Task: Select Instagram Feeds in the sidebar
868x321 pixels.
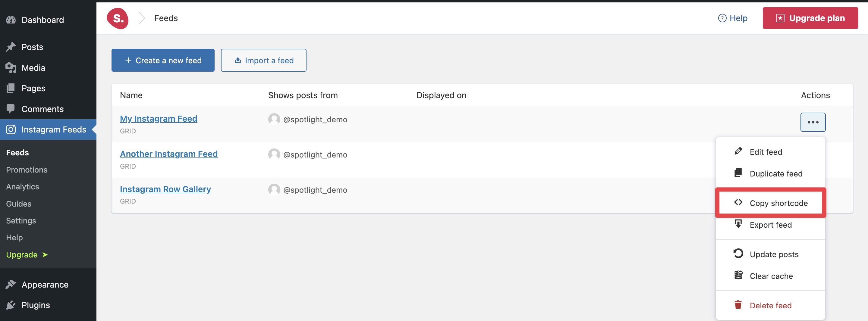Action: pyautogui.click(x=48, y=130)
